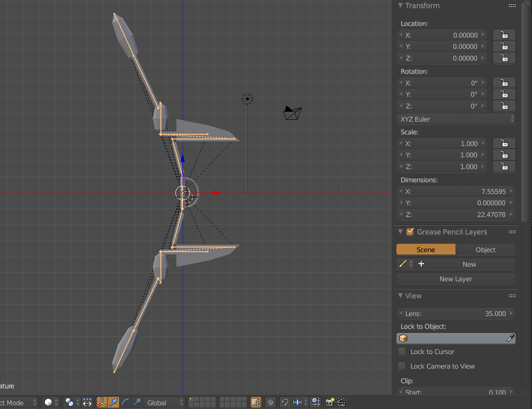Open the Global transform orientation dropdown
This screenshot has width=532, height=409.
coord(164,402)
